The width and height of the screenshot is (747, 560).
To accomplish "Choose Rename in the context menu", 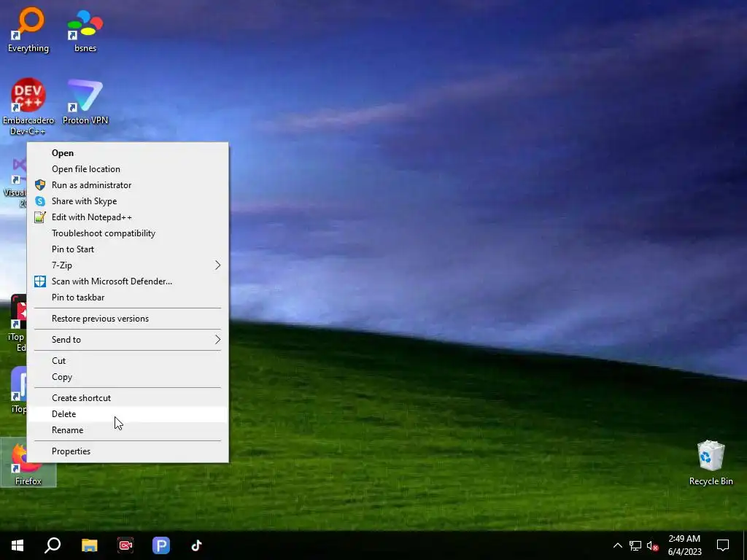I will point(128,430).
